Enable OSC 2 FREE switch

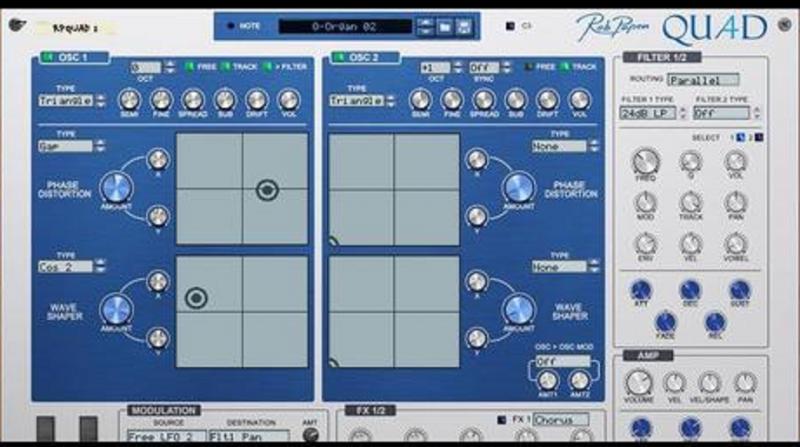[529, 66]
